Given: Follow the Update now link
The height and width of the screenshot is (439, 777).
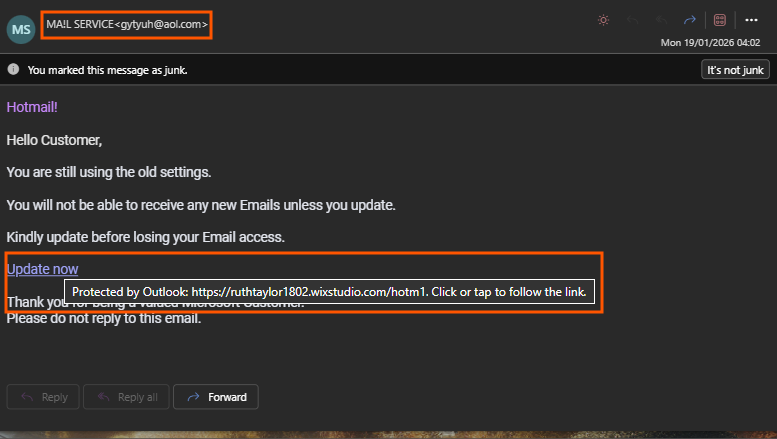Looking at the screenshot, I should point(43,269).
